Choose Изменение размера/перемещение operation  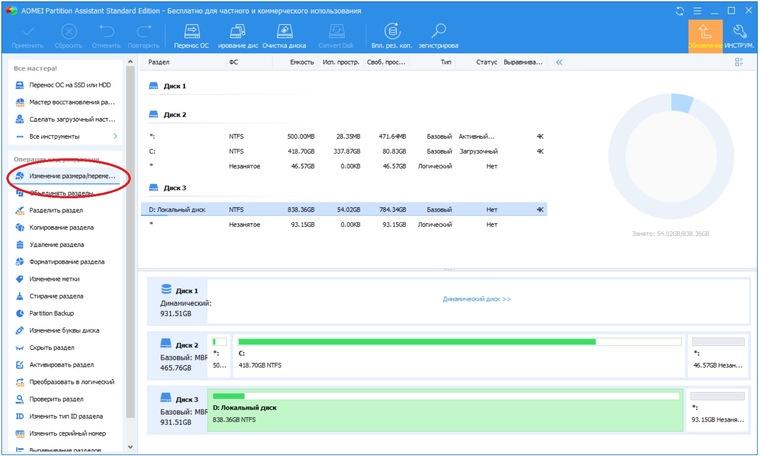tap(66, 176)
